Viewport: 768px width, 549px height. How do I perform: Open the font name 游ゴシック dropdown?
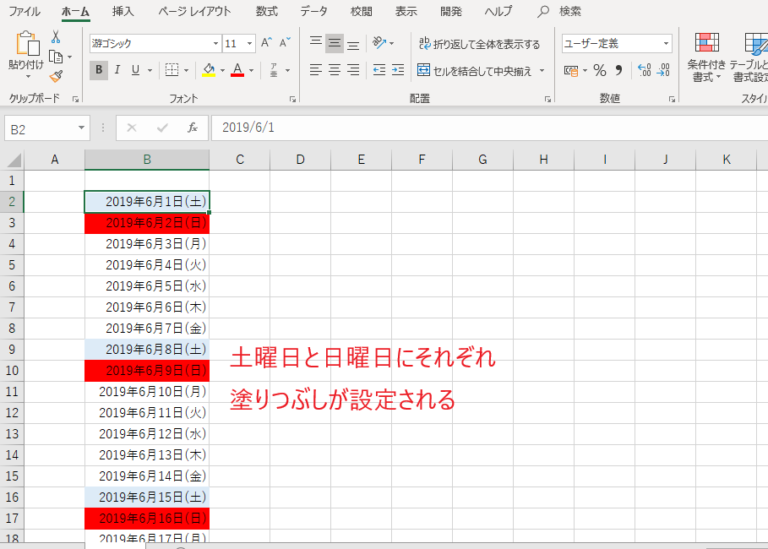tap(216, 44)
